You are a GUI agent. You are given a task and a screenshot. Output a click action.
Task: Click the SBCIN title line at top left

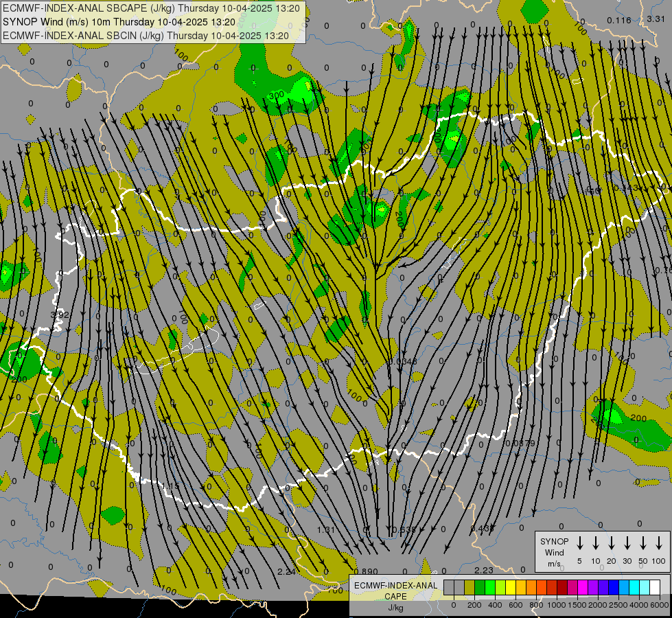146,36
